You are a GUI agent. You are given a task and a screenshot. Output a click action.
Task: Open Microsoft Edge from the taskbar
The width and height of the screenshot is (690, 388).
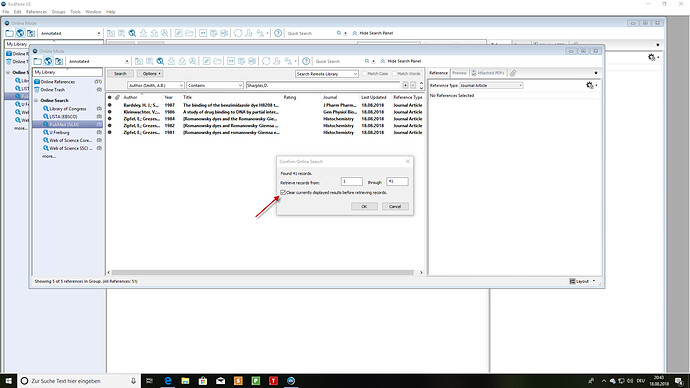click(168, 381)
